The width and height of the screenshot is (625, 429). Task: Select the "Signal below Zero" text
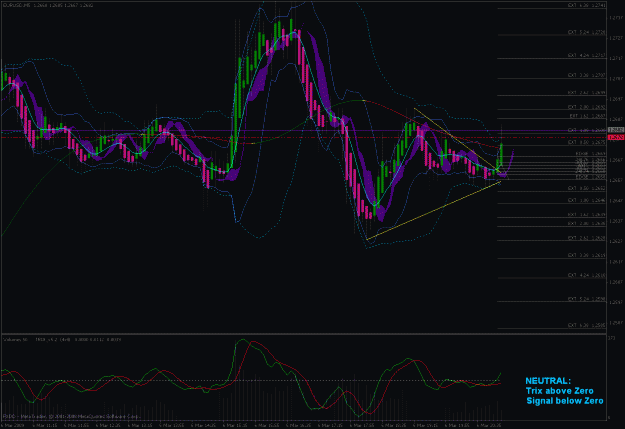564,401
